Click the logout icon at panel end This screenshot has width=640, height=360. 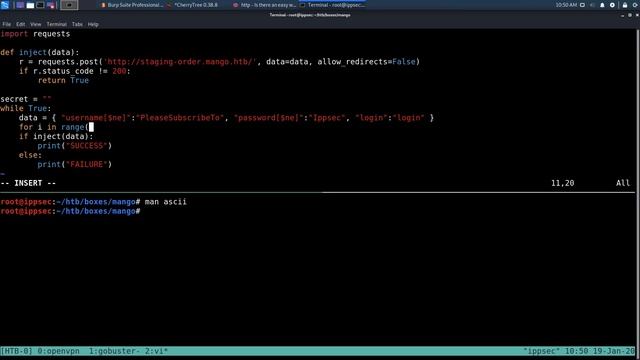click(x=636, y=5)
